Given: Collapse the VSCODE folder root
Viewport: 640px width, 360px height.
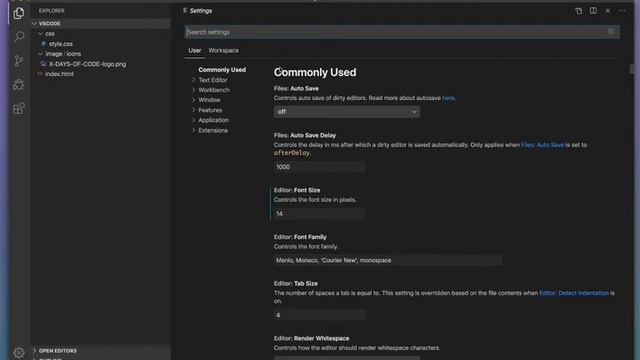Looking at the screenshot, I should click(x=101, y=24).
